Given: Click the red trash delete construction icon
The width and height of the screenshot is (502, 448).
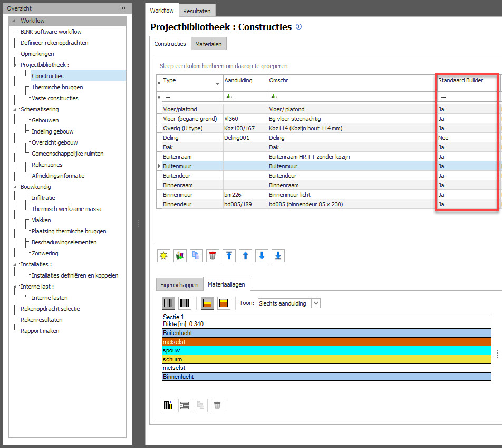Looking at the screenshot, I should click(x=213, y=256).
